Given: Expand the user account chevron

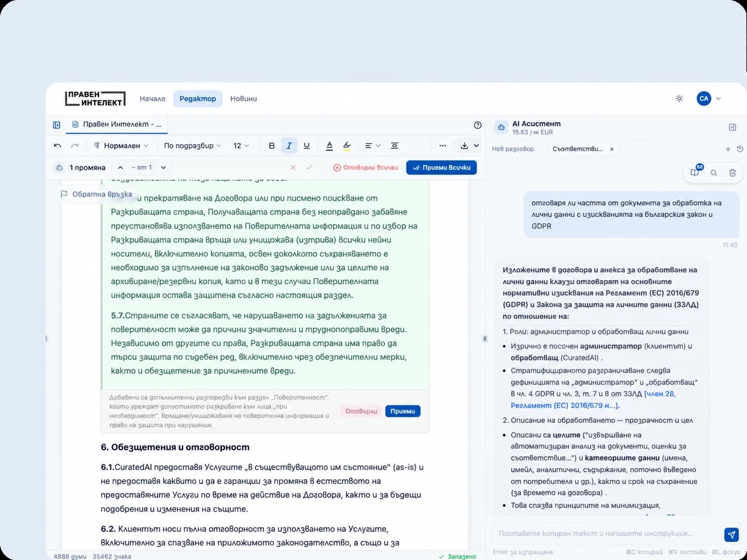Looking at the screenshot, I should pyautogui.click(x=718, y=98).
